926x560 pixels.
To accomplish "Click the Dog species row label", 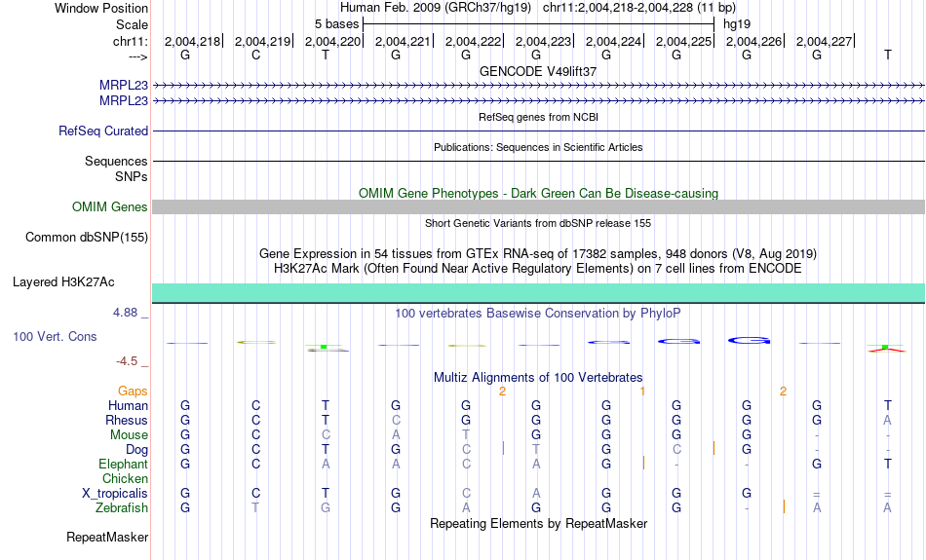I will [137, 450].
